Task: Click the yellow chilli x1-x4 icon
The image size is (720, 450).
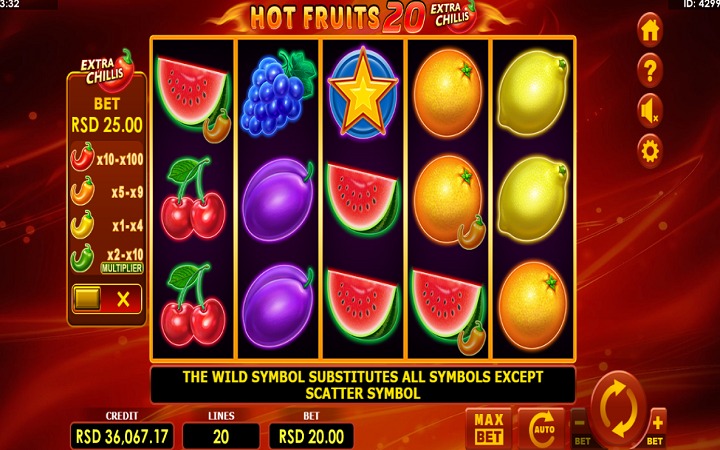Action: pyautogui.click(x=82, y=225)
